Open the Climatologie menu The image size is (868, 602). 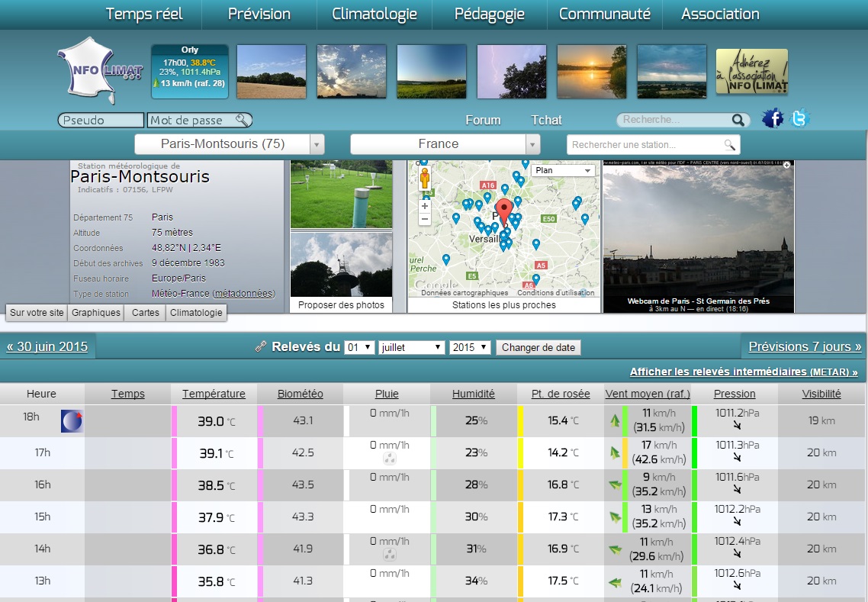[375, 14]
